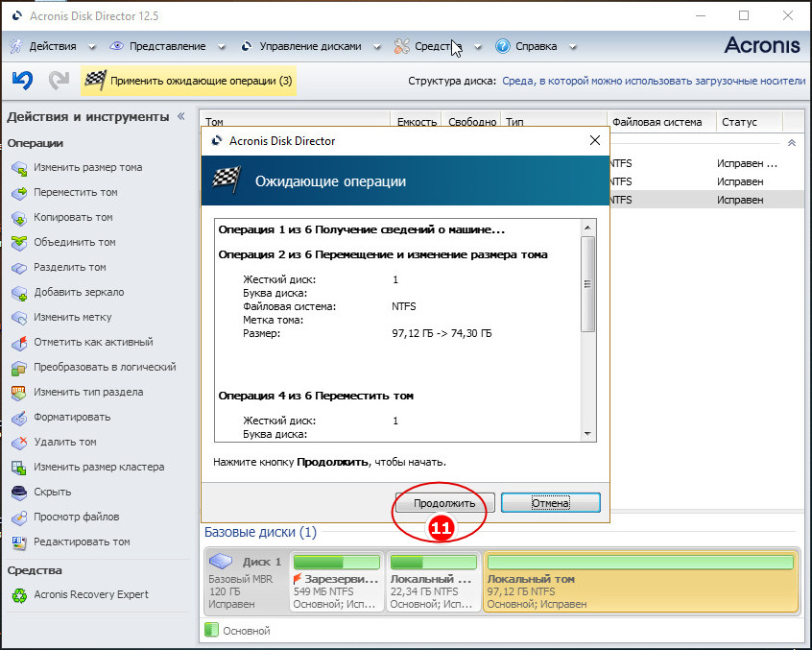Click the Удалить том operation link
812x650 pixels.
65,442
